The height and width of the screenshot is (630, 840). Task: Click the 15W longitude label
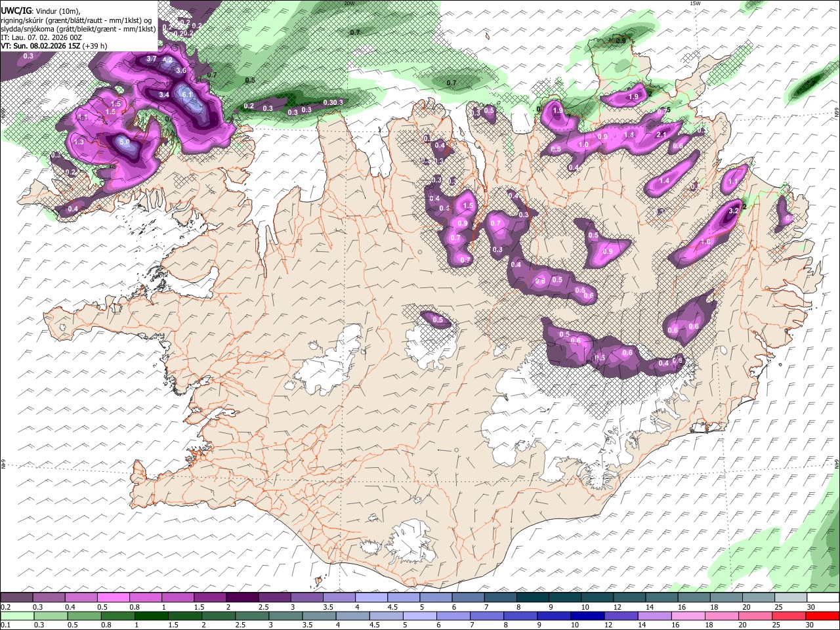point(696,3)
